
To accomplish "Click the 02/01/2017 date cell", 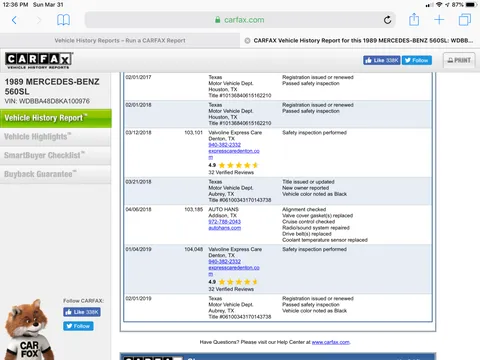I will pos(138,77).
